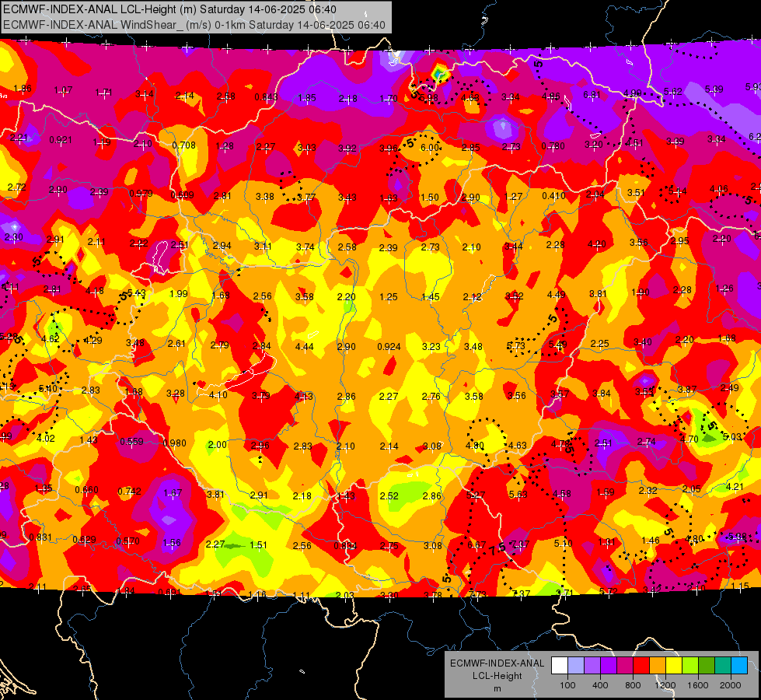Click the legend tick label 100

pos(567,685)
